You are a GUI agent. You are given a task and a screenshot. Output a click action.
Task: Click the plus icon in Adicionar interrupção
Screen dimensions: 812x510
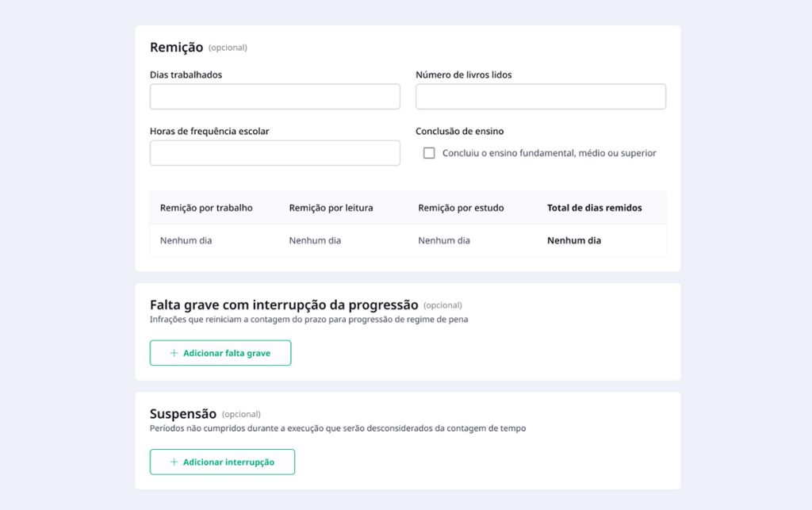click(174, 462)
